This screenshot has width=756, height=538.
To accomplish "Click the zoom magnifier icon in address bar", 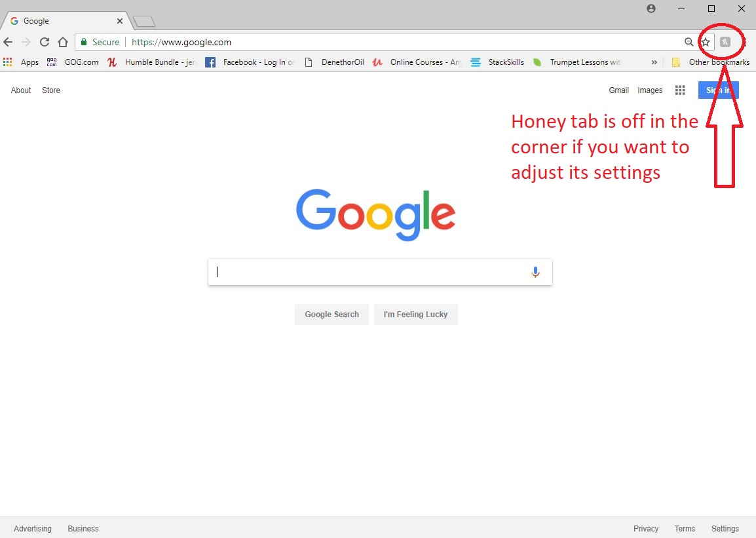I will (689, 42).
